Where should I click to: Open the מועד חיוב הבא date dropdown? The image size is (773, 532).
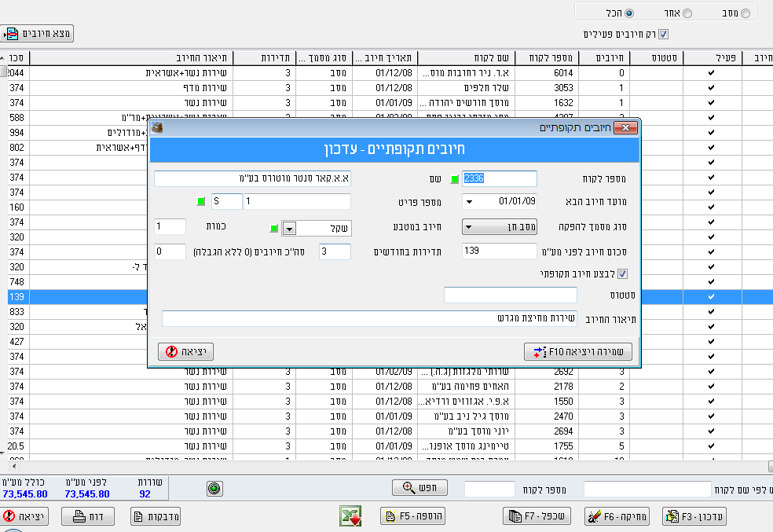pyautogui.click(x=469, y=202)
